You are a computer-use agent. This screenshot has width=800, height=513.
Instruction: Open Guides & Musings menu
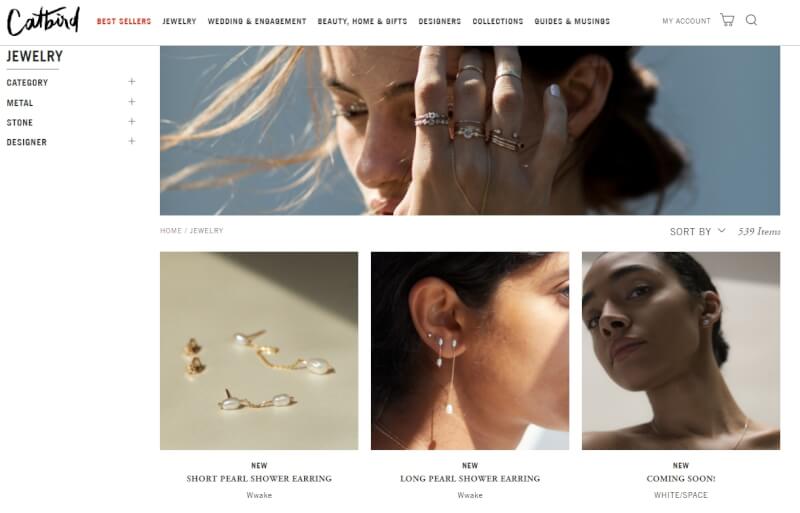coord(572,21)
